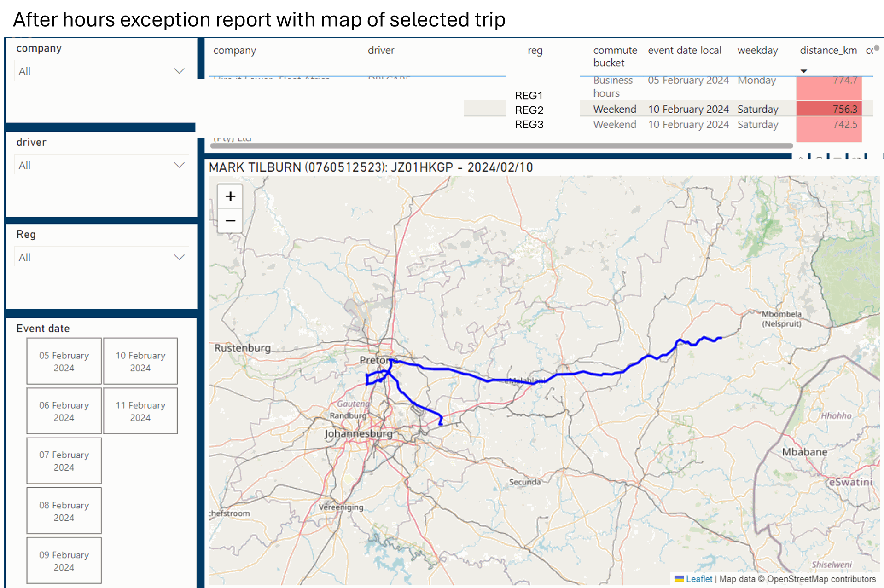Toggle the 10 February 2024 date tile

click(140, 361)
